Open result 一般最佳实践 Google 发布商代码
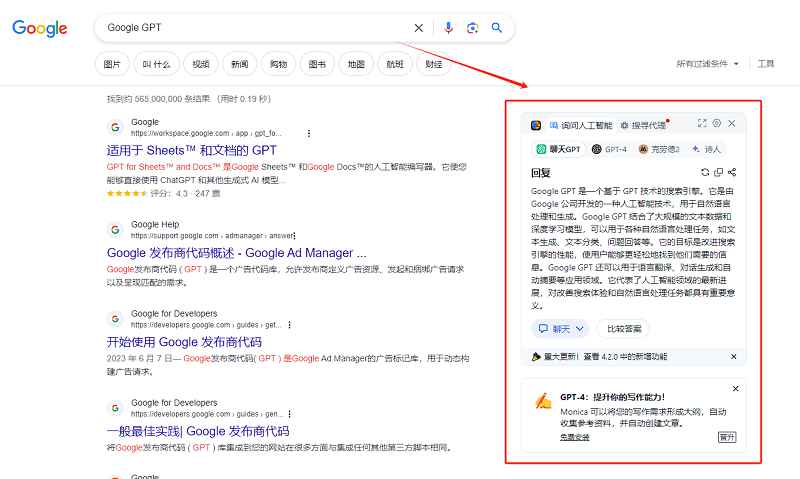 198,431
